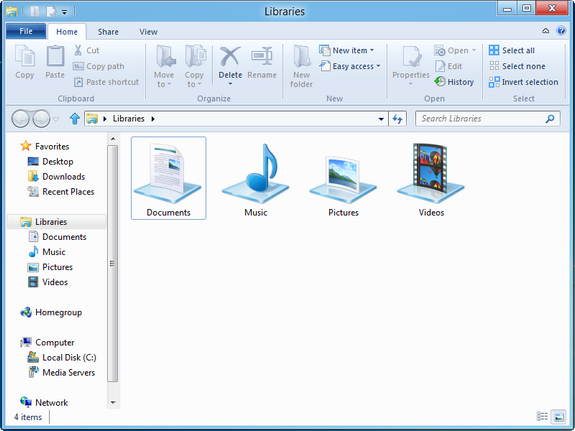Switch to details view in status bar
575x431 pixels.
click(542, 417)
